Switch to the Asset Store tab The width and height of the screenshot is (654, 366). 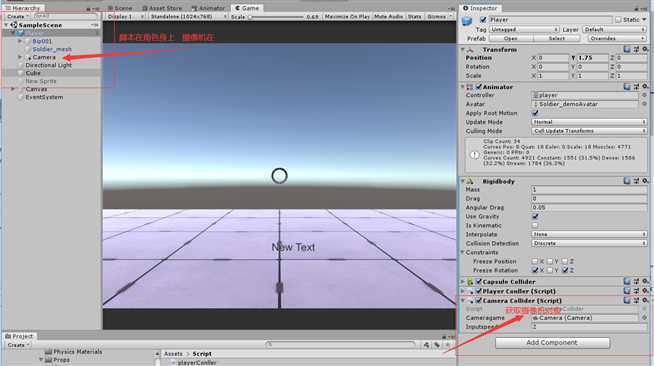pos(162,8)
